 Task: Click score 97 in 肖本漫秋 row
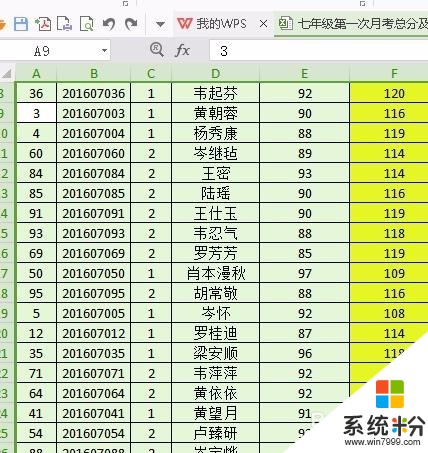[304, 273]
